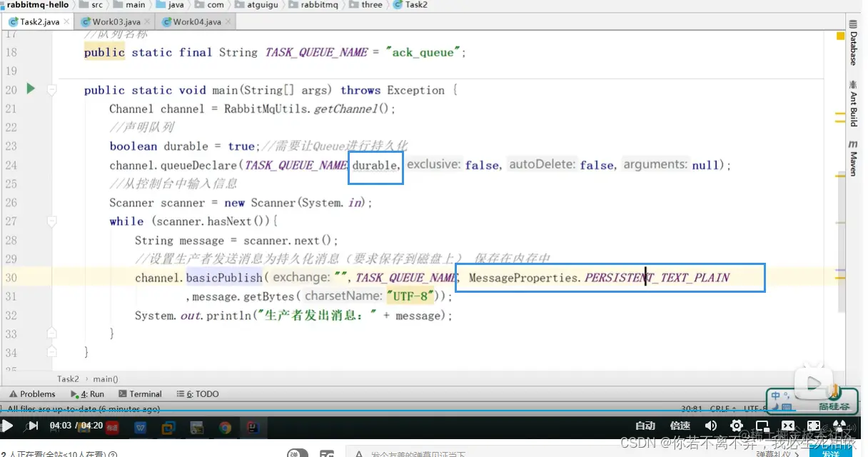
Task: Click Chrome icon in recorded taskbar
Action: [x=225, y=428]
